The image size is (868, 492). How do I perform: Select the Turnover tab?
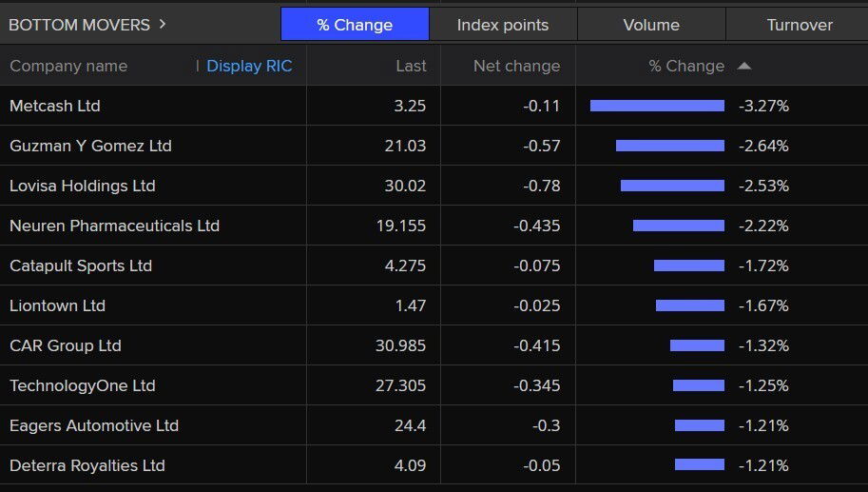[x=799, y=25]
